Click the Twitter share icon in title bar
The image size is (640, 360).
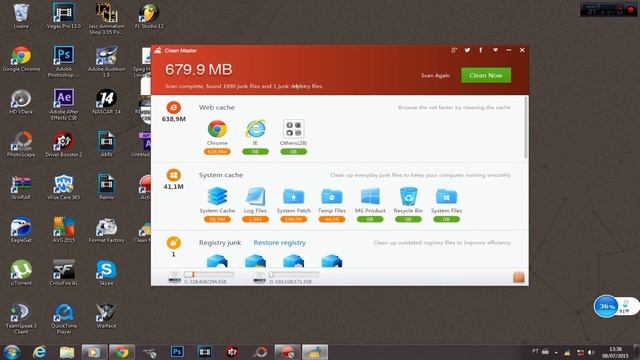[x=467, y=50]
